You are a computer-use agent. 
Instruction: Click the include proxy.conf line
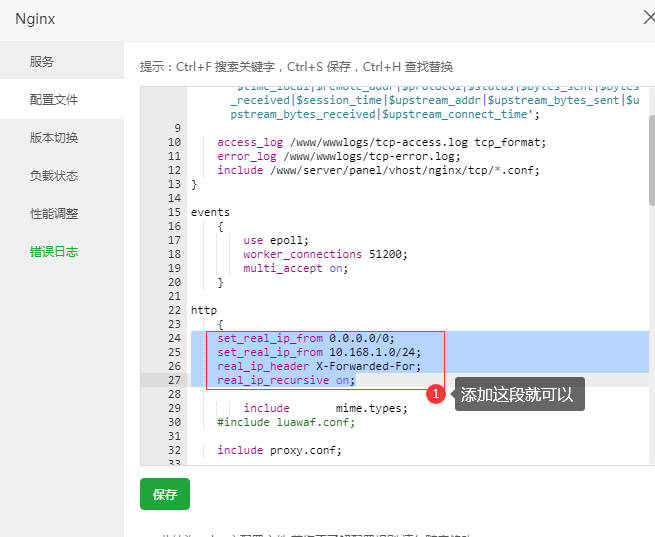(x=279, y=450)
